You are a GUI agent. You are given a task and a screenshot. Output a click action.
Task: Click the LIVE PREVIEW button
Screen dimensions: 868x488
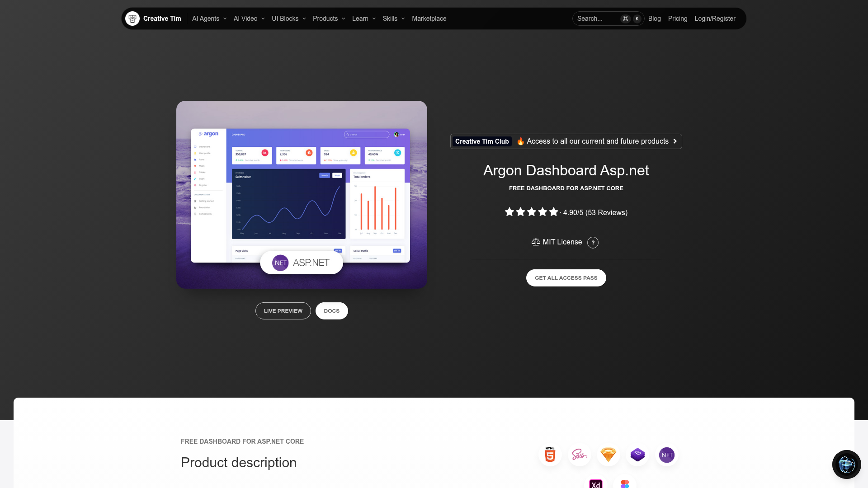coord(283,311)
